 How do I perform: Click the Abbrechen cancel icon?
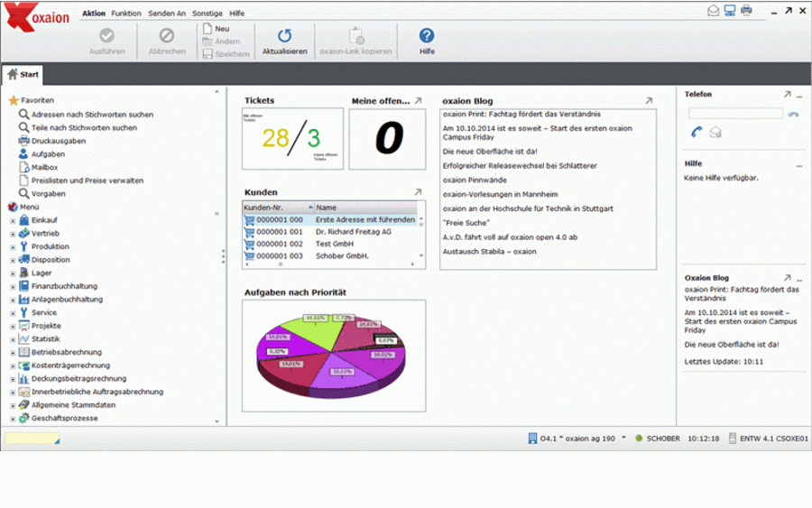coord(167,36)
